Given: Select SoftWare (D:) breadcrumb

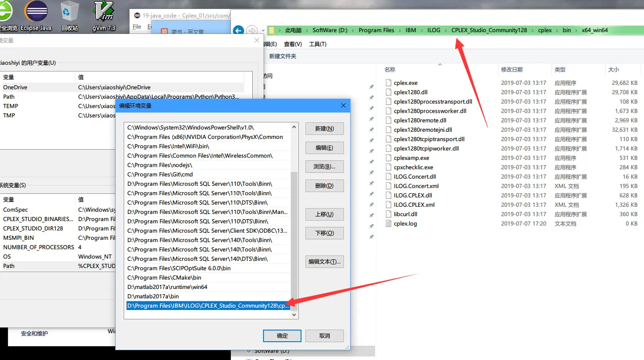Looking at the screenshot, I should tap(330, 30).
